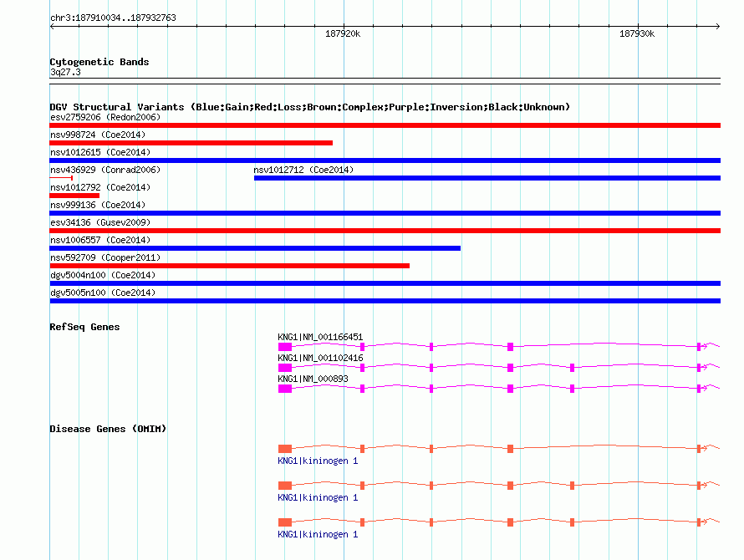This screenshot has height=560, width=744.
Task: Click the nsv1006557 (Coe2014) blue bar
Action: [x=255, y=248]
